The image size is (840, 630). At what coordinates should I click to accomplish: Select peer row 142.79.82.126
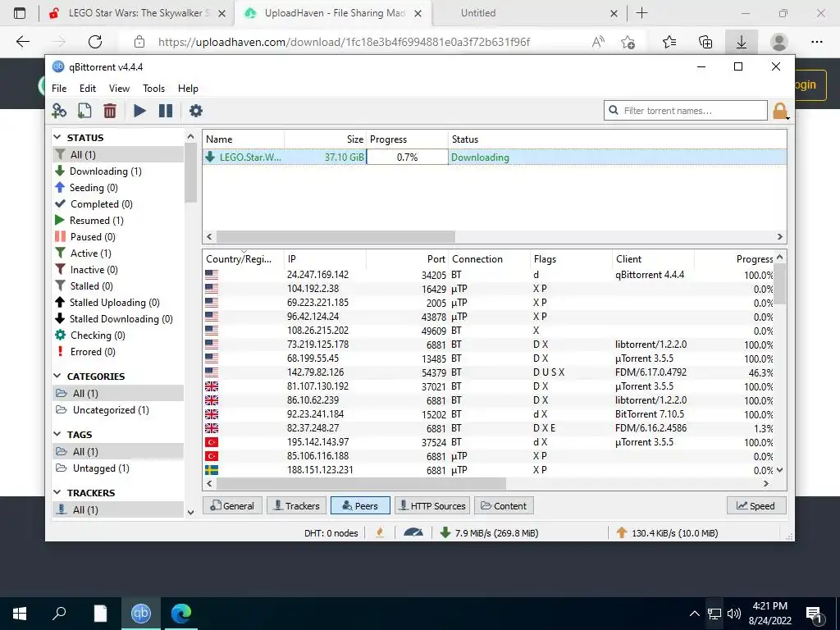point(489,372)
